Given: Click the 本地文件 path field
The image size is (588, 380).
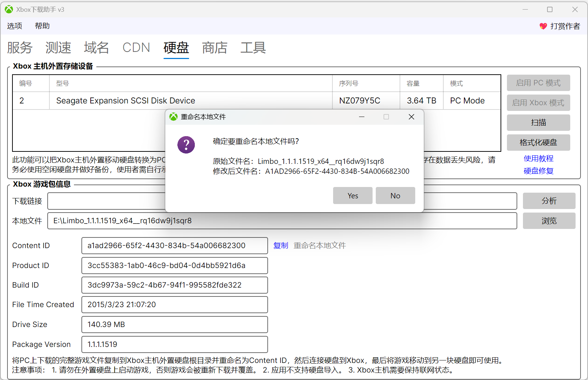Looking at the screenshot, I should [282, 221].
